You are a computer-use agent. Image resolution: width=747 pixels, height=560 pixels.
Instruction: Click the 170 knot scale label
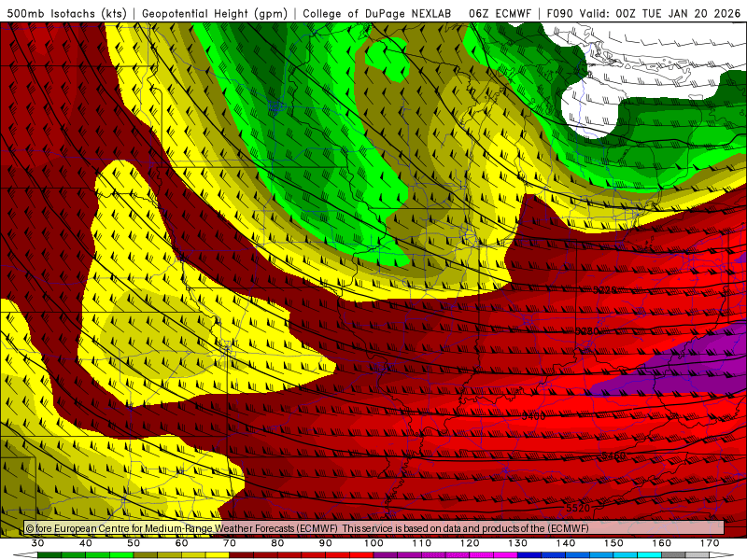tap(710, 543)
